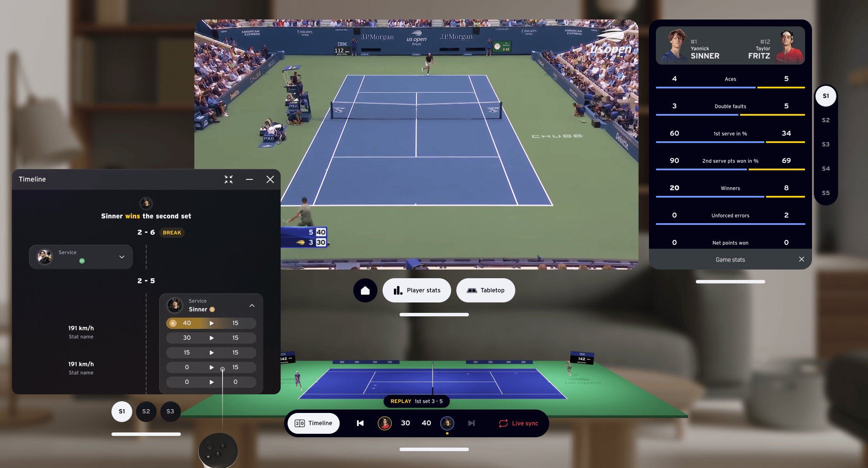Open Player stats
Image resolution: width=868 pixels, height=468 pixels.
(416, 290)
